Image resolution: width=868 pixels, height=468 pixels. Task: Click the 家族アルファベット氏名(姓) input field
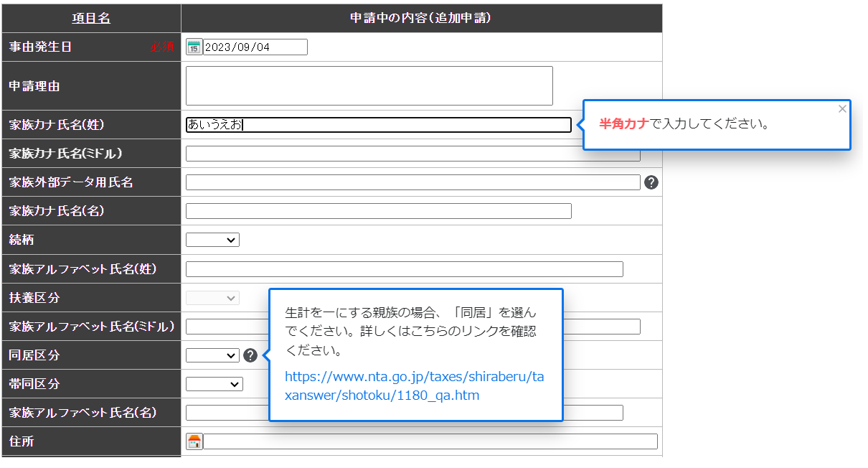405,269
